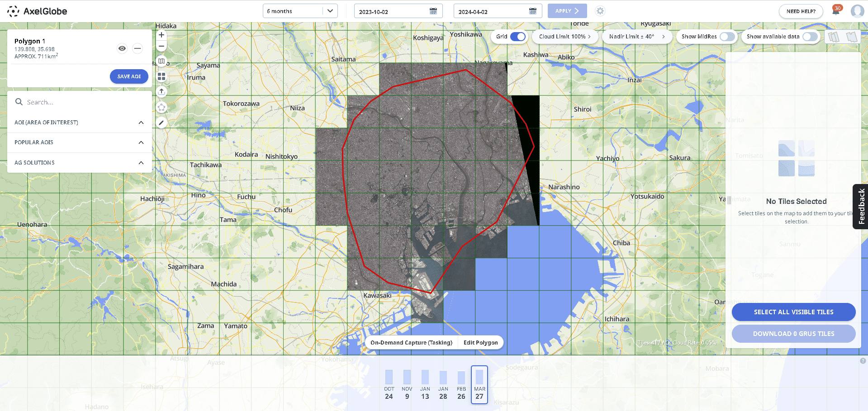Image resolution: width=868 pixels, height=411 pixels.
Task: Click the Save AOI button
Action: (129, 76)
